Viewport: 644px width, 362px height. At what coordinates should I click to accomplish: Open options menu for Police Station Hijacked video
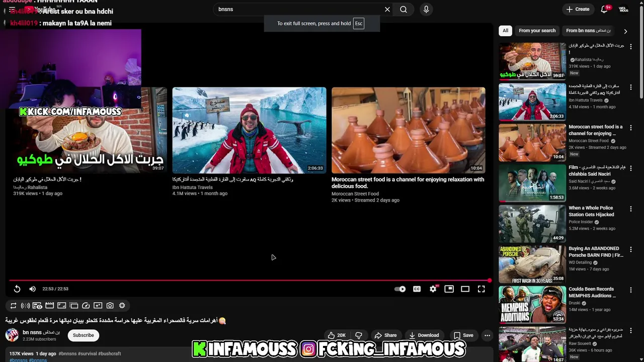click(631, 209)
